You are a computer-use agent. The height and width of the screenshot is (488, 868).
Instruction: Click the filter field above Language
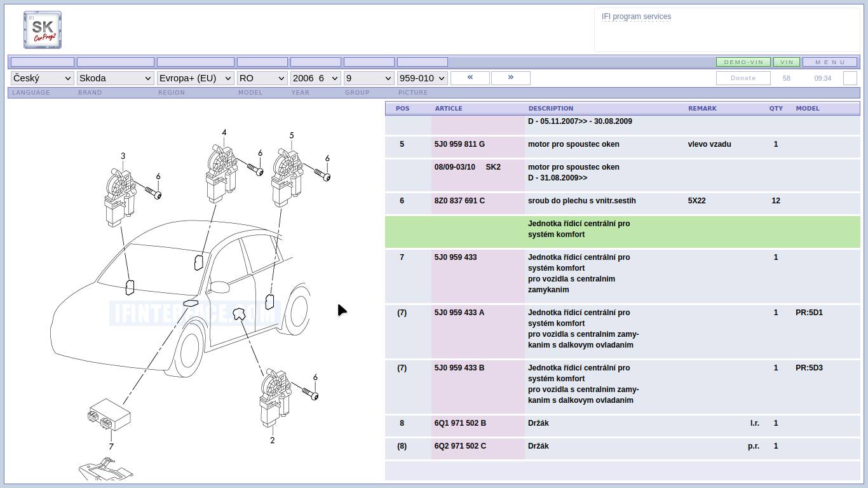pos(43,62)
